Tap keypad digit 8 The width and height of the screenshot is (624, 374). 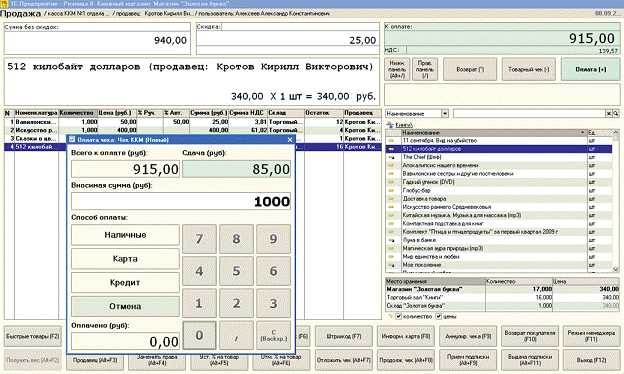(236, 239)
